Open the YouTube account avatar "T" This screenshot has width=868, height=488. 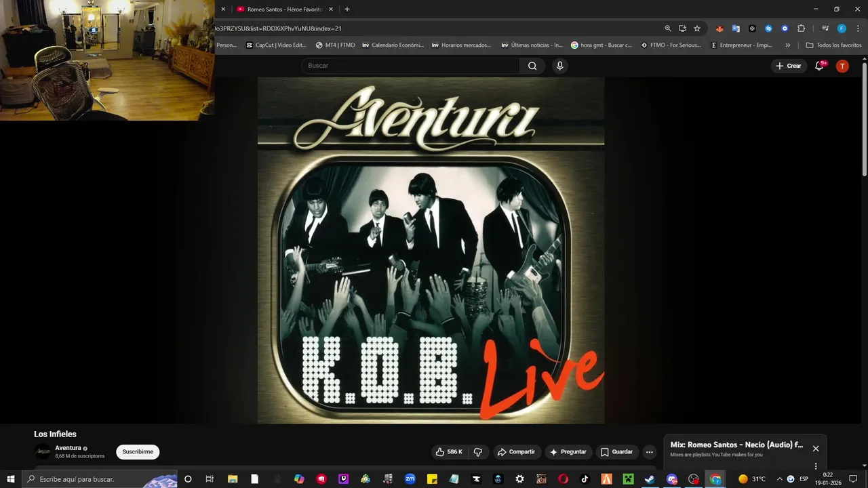click(x=842, y=66)
